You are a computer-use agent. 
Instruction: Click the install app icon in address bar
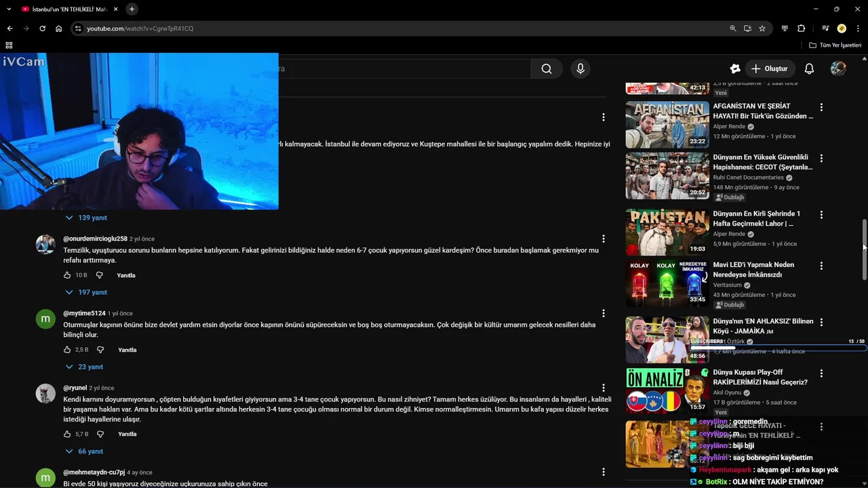pyautogui.click(x=747, y=28)
